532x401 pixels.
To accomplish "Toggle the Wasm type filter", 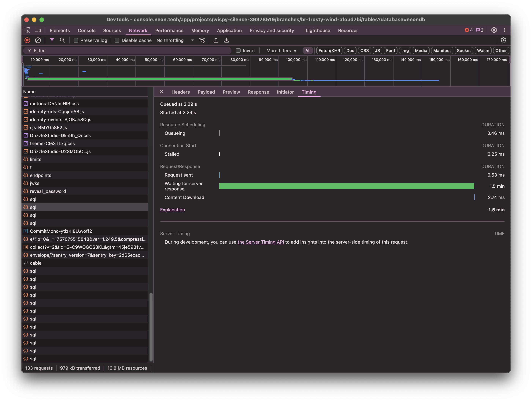I will coord(483,51).
